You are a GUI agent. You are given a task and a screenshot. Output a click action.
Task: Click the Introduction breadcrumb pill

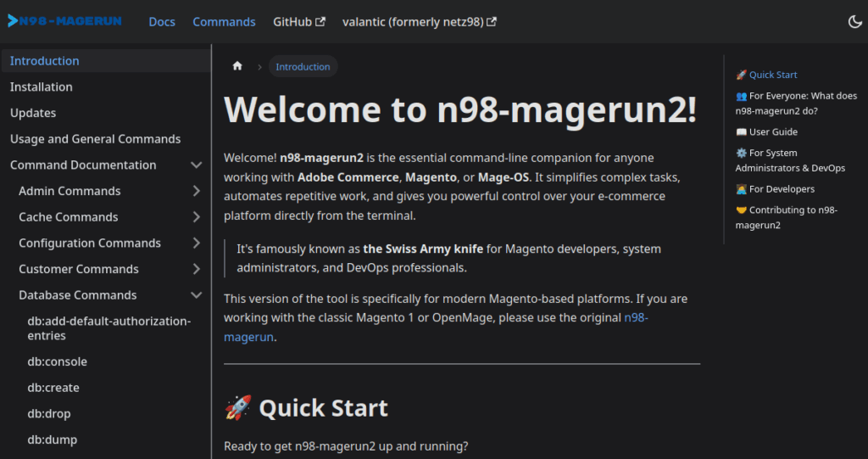point(303,66)
